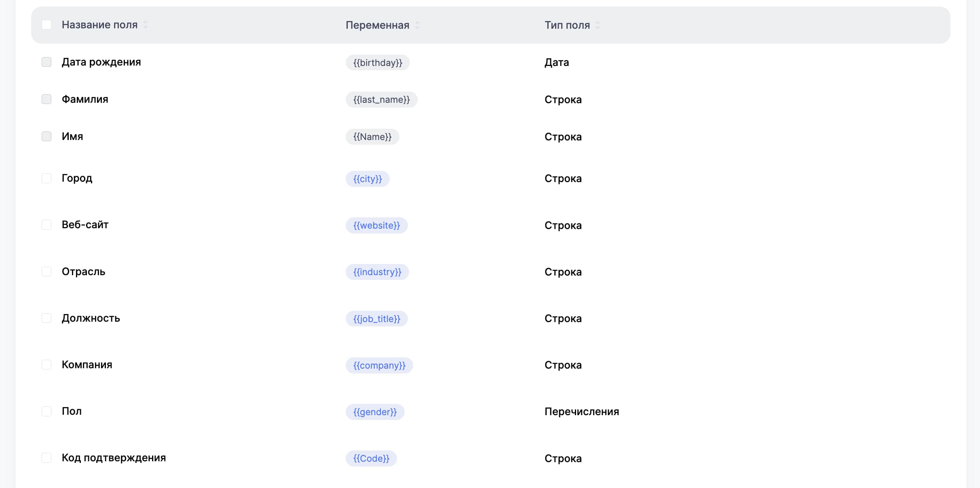
Task: Sort by Переменная column arrows
Action: coord(417,25)
